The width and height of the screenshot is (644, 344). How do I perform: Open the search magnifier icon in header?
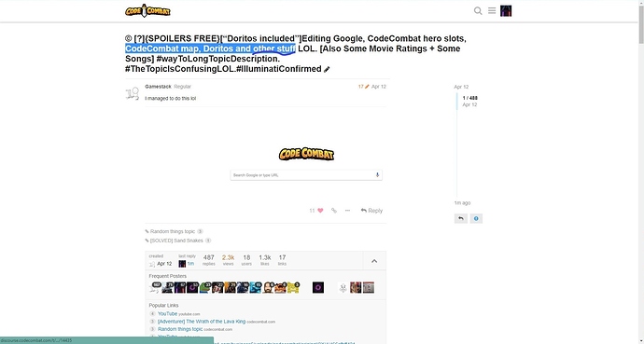tap(478, 10)
